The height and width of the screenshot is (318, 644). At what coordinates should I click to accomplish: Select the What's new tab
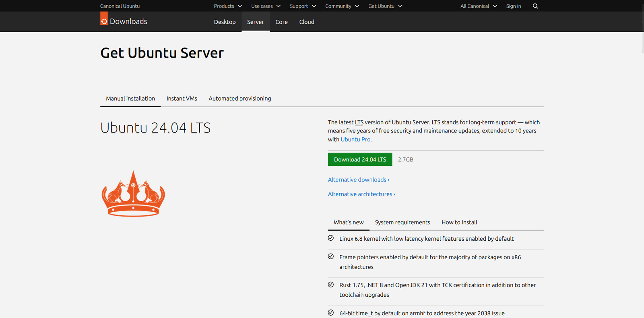pos(349,222)
